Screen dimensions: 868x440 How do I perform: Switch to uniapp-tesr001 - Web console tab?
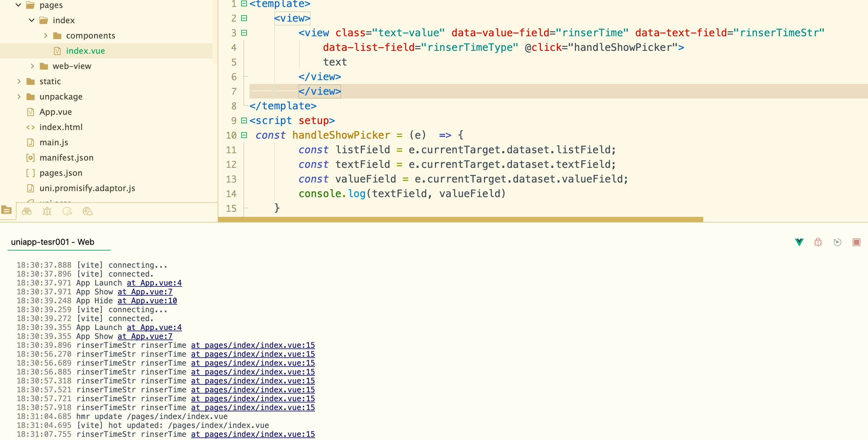click(52, 242)
